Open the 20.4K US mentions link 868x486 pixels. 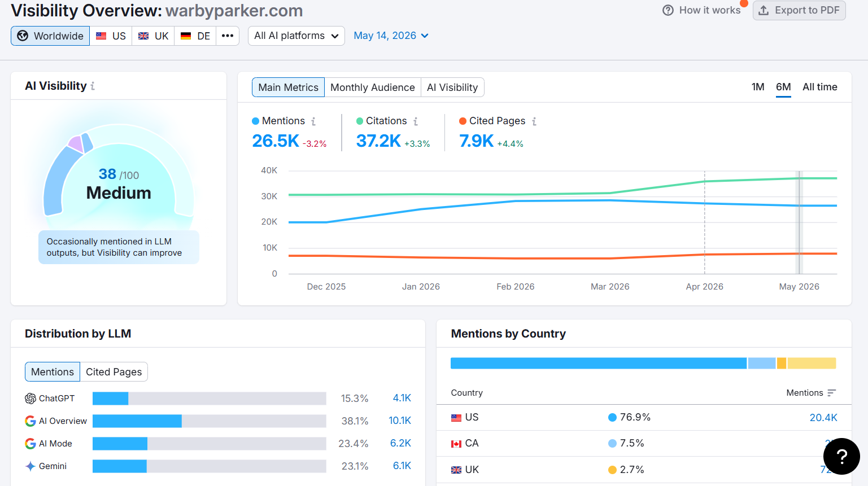[823, 418]
